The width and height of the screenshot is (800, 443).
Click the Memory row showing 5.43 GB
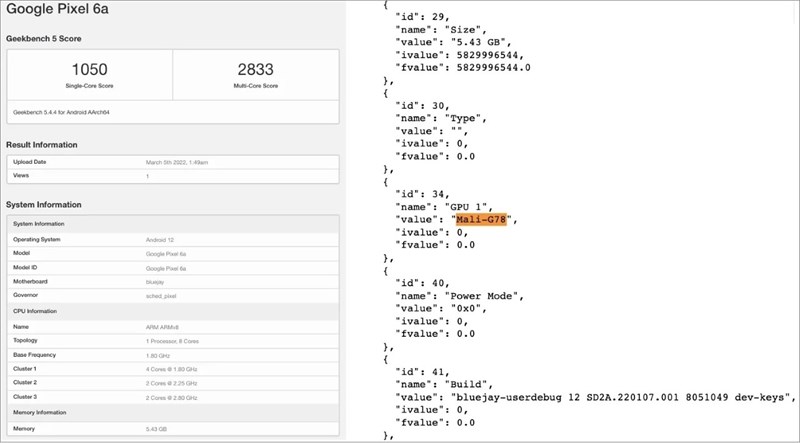(x=174, y=428)
